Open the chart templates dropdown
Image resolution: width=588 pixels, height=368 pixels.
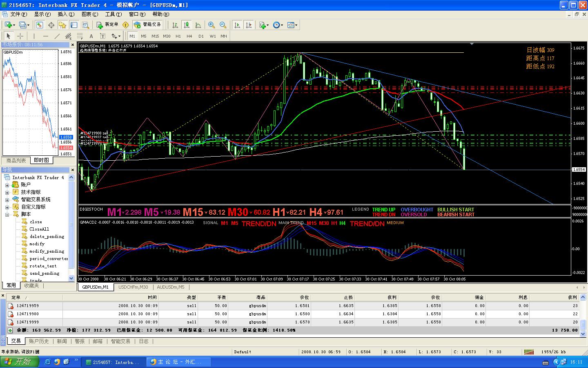(292, 25)
